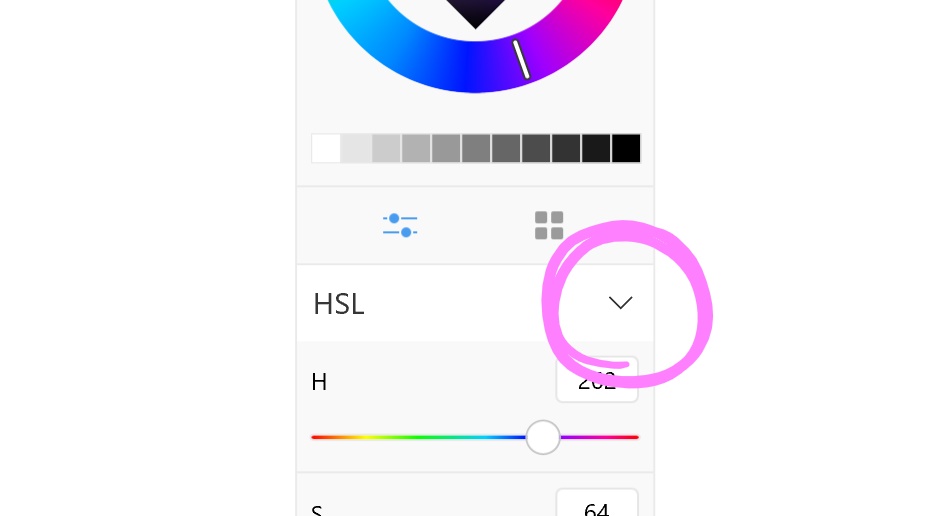This screenshot has height=516, width=930.
Task: Click the saturation value input field
Action: [597, 506]
